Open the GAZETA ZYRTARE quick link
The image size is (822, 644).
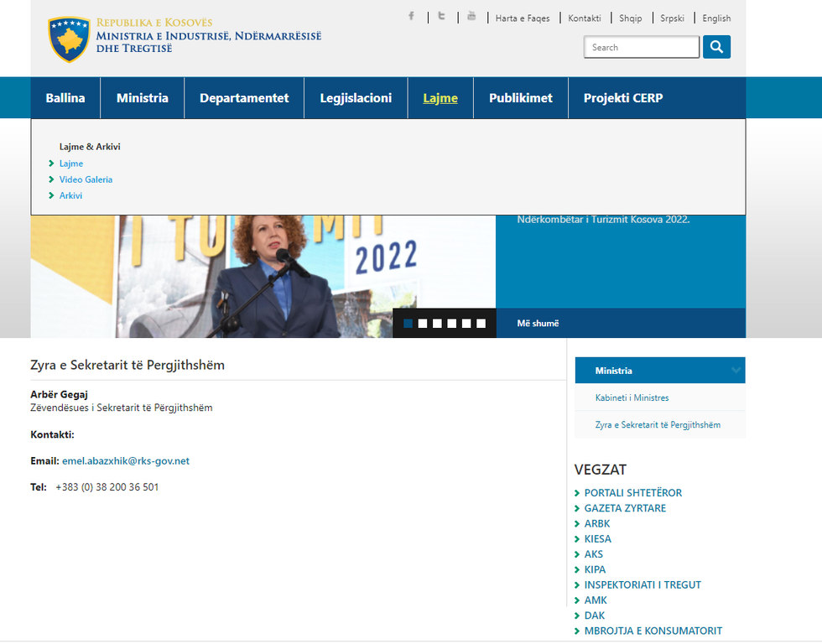coord(625,508)
